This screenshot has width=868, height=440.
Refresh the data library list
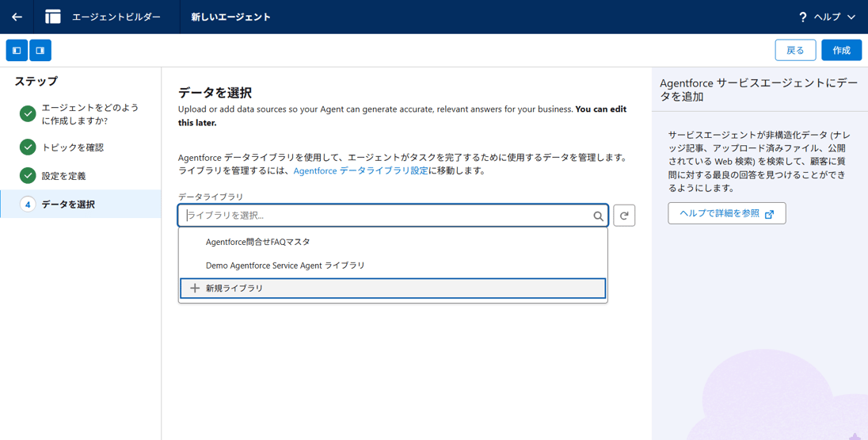[x=624, y=216]
